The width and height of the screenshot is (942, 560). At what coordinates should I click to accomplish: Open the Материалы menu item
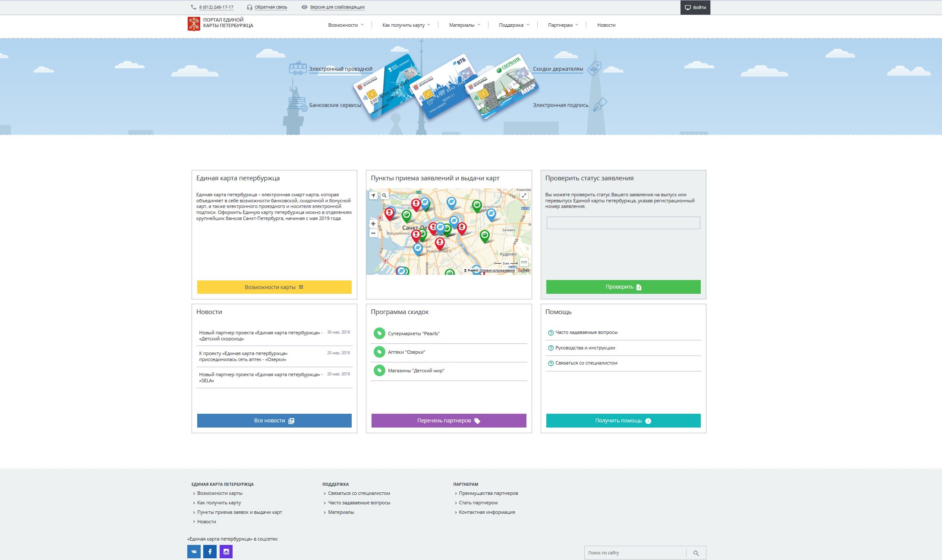pos(465,25)
